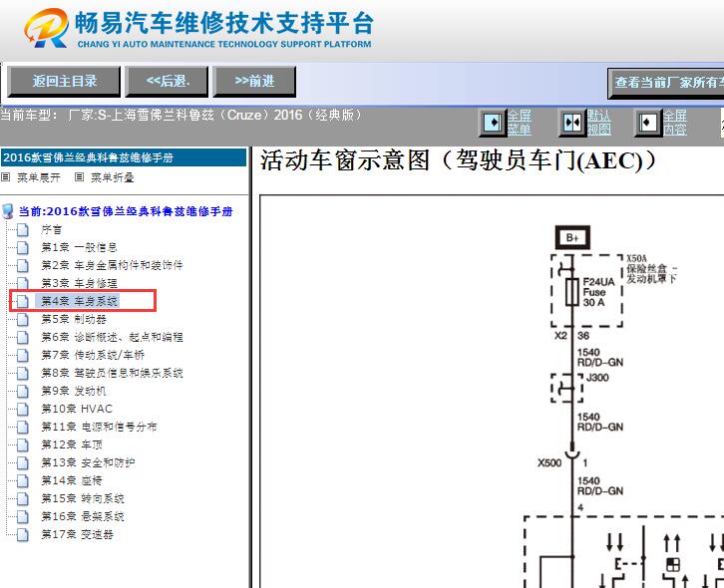Click the page icon beside 第6章
This screenshot has height=588, width=724.
(23, 337)
